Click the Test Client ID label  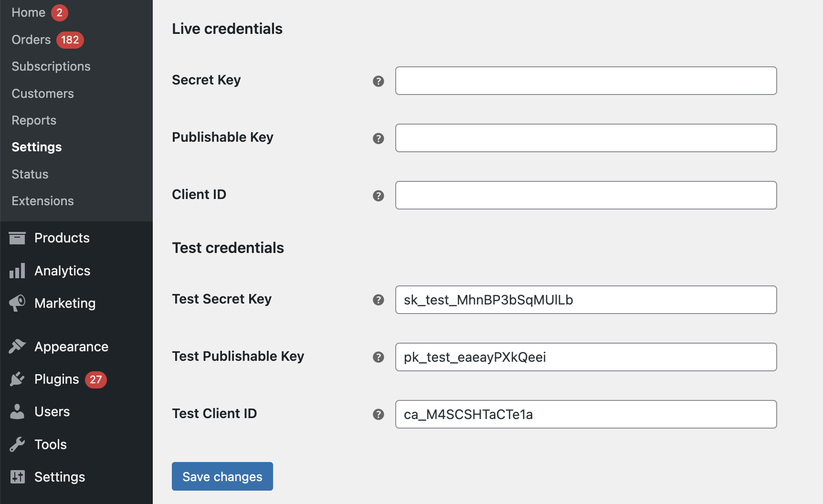tap(214, 413)
